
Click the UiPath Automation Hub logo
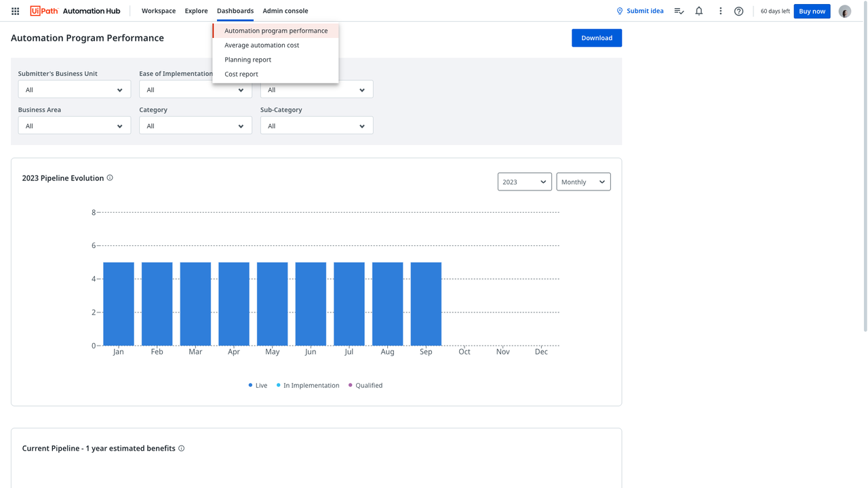click(75, 11)
